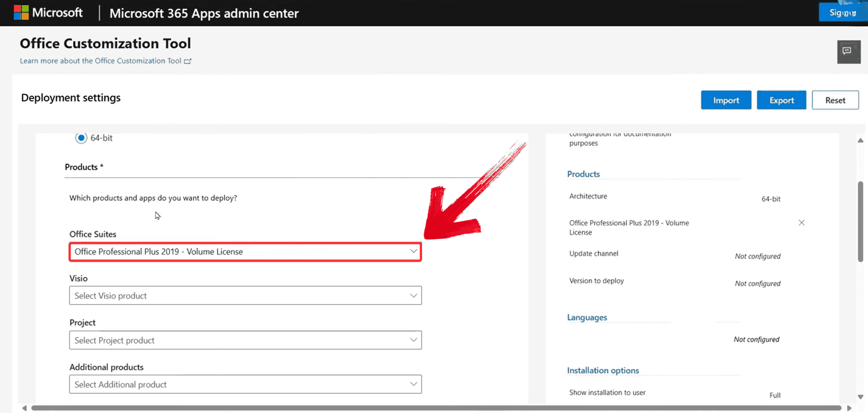The height and width of the screenshot is (413, 868).
Task: Open Learn more about the Office Customization Tool
Action: pos(100,61)
